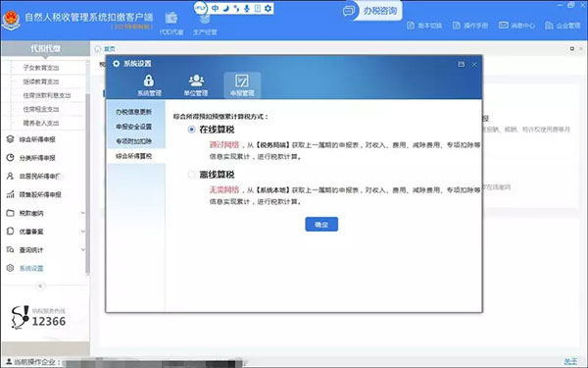
Task: Open 系统管理 lock icon tab
Action: [149, 85]
